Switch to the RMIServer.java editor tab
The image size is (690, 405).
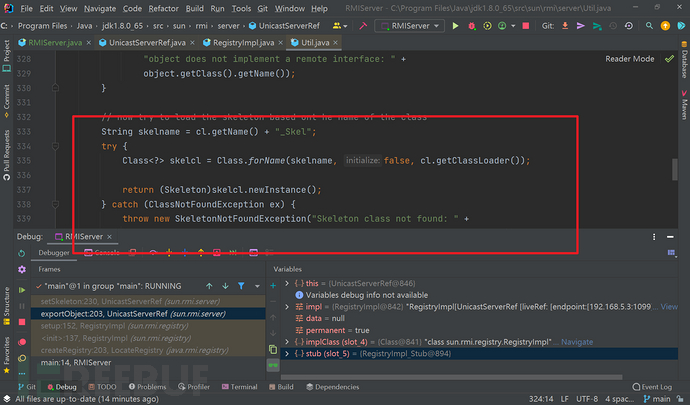coord(55,43)
